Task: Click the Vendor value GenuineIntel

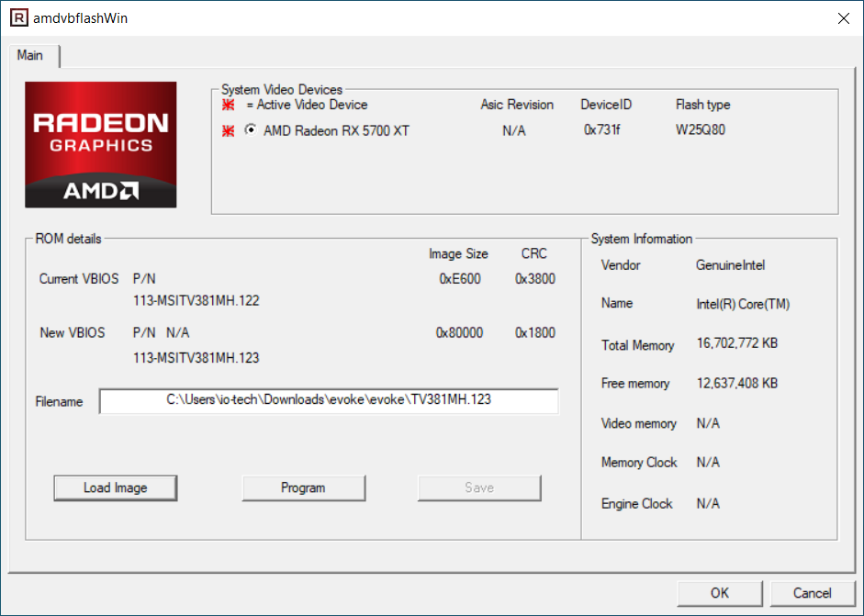Action: click(x=730, y=265)
